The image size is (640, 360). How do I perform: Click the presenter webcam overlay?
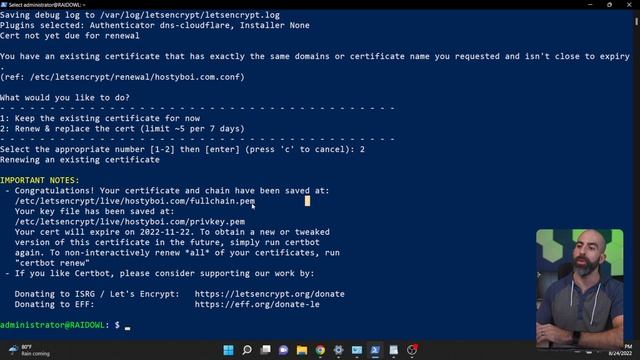tap(580, 288)
